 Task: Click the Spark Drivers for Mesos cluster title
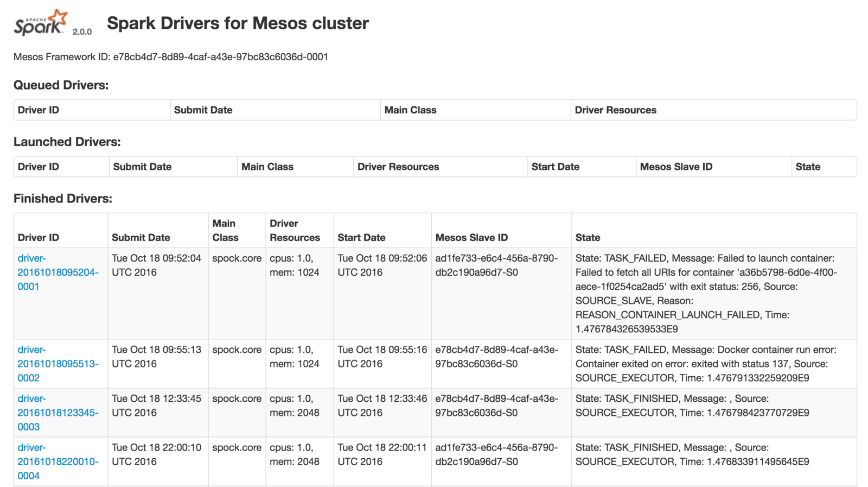[238, 23]
